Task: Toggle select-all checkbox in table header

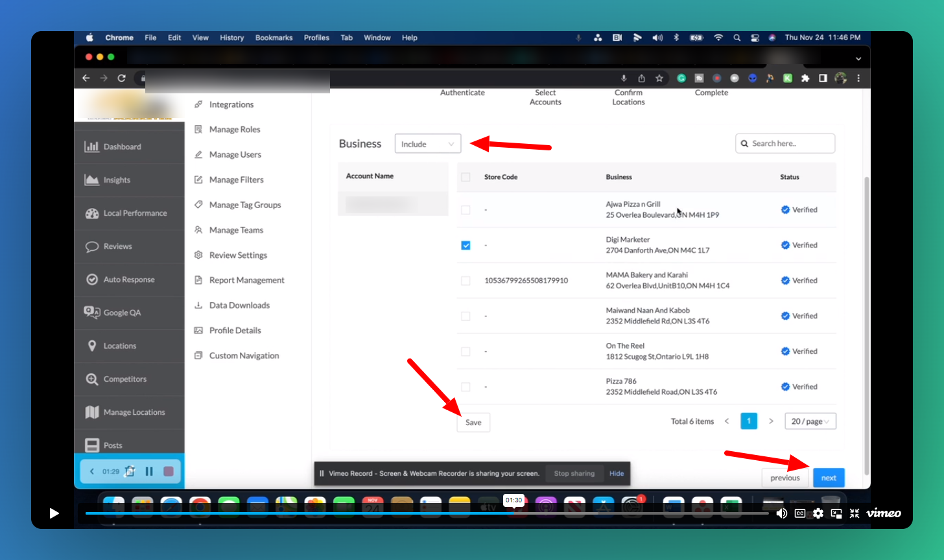Action: (466, 177)
